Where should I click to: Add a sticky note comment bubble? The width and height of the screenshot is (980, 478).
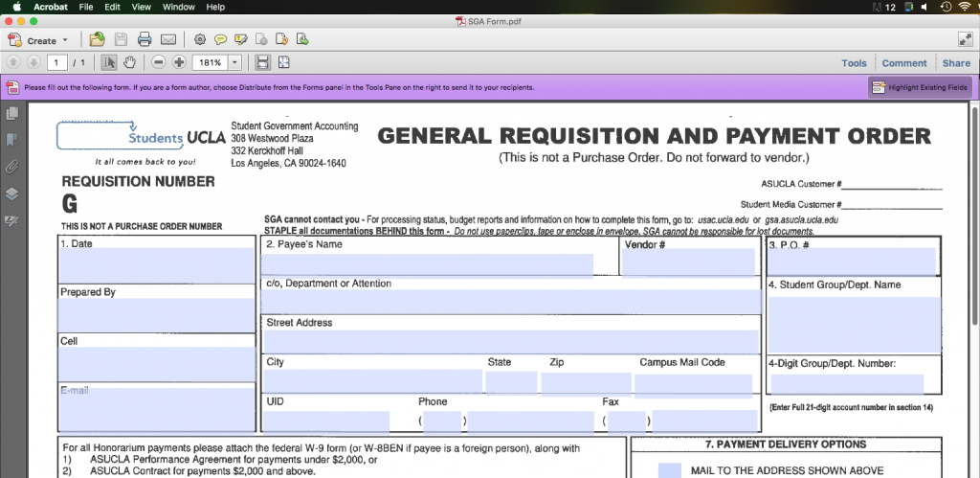tap(220, 40)
